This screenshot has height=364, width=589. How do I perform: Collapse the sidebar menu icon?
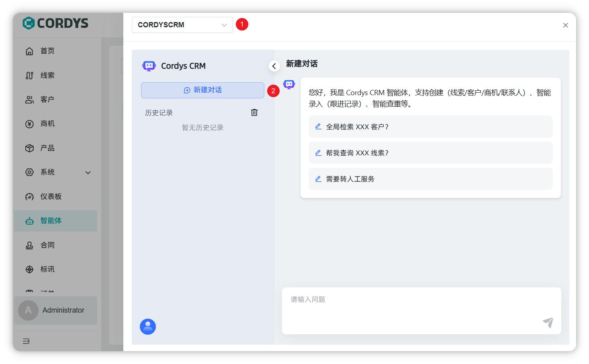click(x=26, y=341)
